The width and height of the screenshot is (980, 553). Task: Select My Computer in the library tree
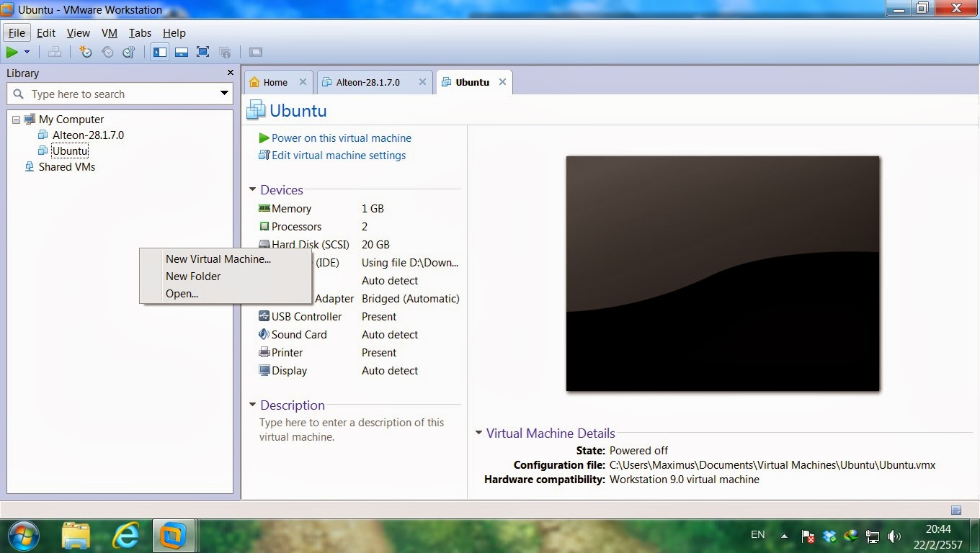71,120
